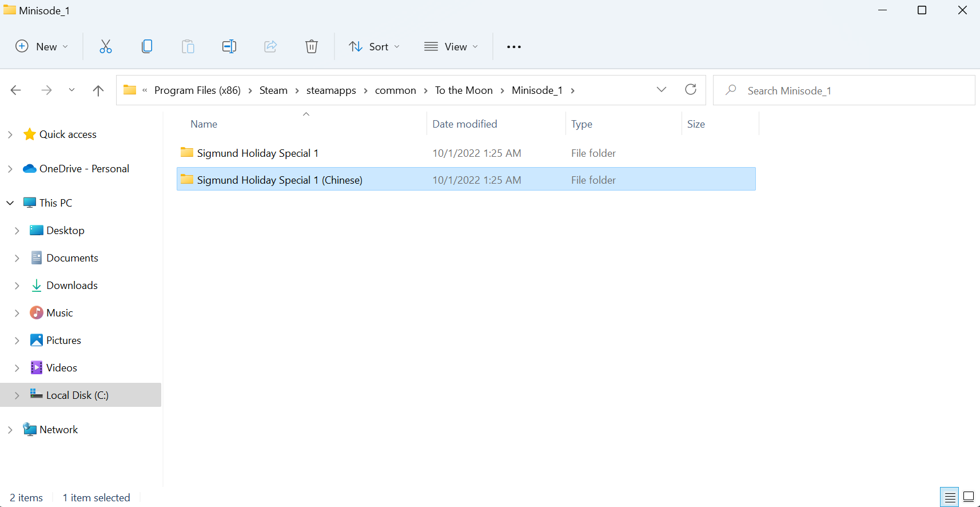Refresh the Minisode_1 folder view

tap(691, 89)
